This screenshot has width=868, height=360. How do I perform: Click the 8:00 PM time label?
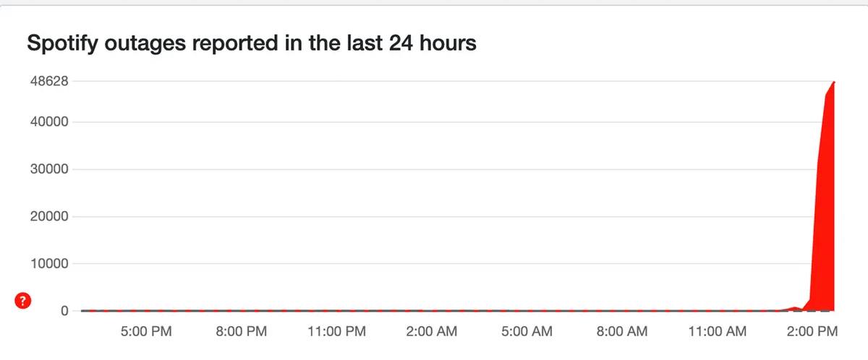(x=242, y=332)
